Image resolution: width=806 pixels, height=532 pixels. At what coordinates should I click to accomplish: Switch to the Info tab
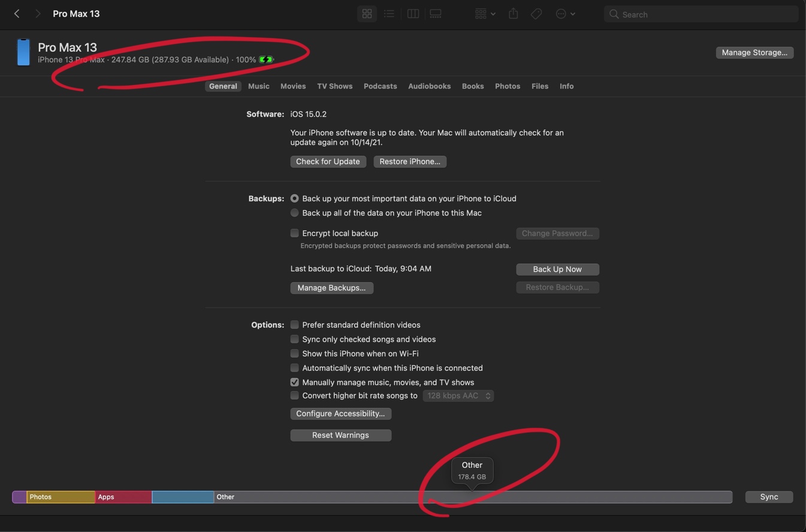coord(567,86)
